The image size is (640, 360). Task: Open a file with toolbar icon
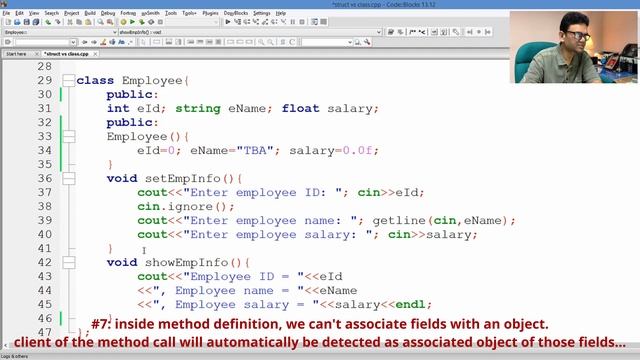(x=17, y=22)
